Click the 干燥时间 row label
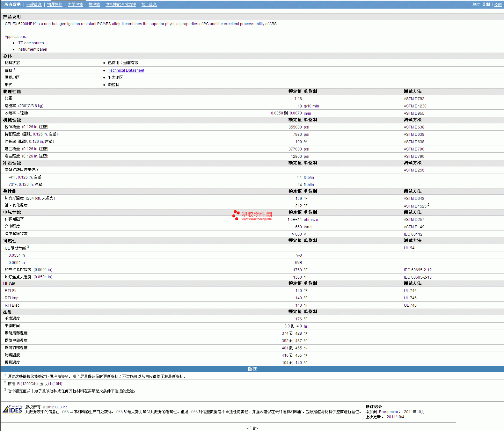This screenshot has height=431, width=504. click(x=12, y=326)
